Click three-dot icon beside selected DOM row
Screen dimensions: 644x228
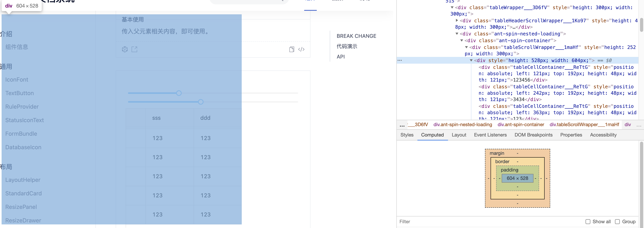click(400, 60)
